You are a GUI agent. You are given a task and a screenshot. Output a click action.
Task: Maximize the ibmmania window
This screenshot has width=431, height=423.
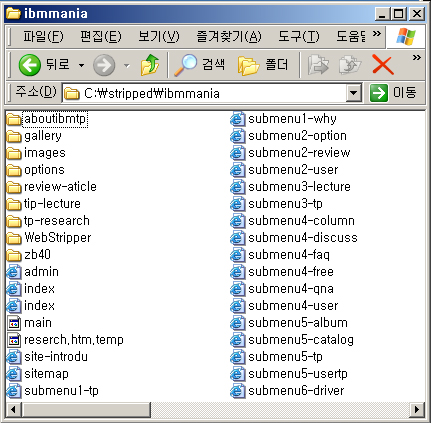pos(399,14)
